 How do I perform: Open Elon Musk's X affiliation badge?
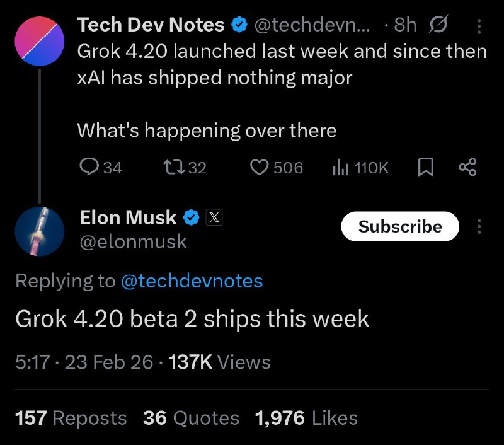tap(215, 218)
